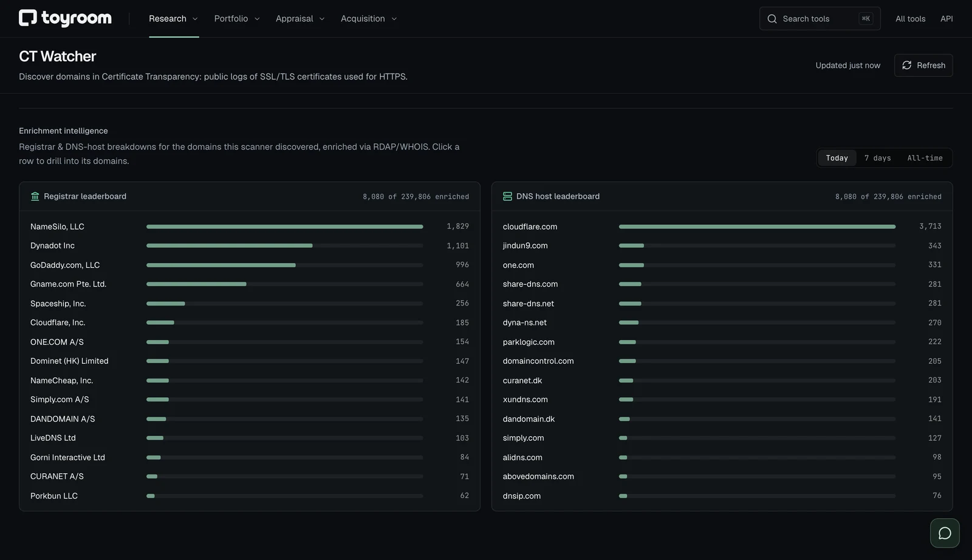Expand the Research menu
Image resolution: width=972 pixels, height=560 pixels.
pyautogui.click(x=174, y=19)
